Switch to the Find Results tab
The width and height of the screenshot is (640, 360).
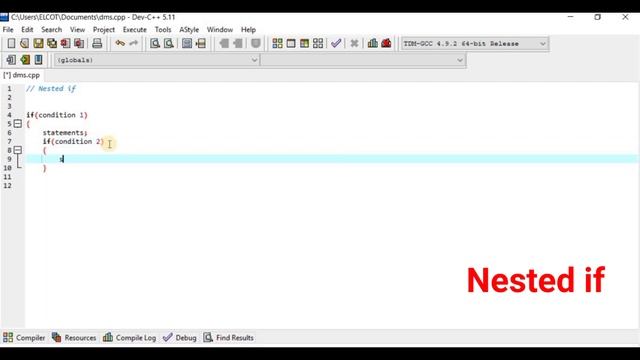(x=229, y=338)
